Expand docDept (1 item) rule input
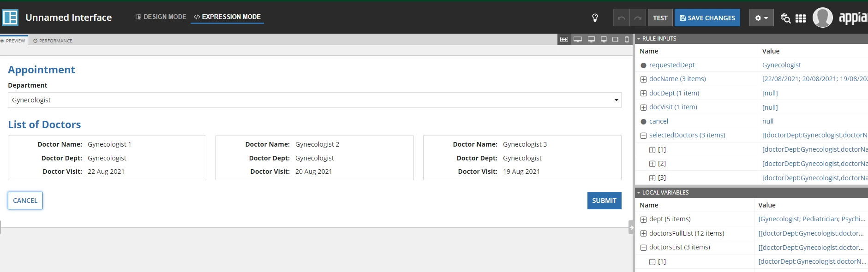This screenshot has width=868, height=272. 643,94
